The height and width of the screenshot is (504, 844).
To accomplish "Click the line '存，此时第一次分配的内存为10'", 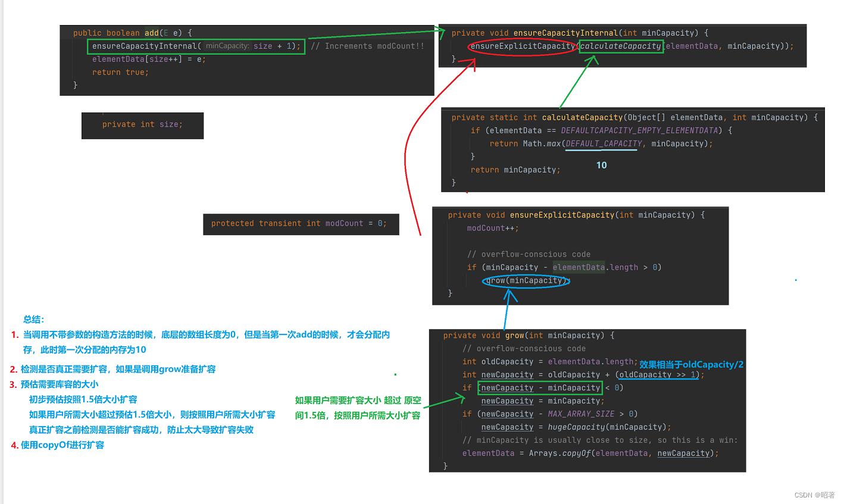I will pyautogui.click(x=85, y=349).
